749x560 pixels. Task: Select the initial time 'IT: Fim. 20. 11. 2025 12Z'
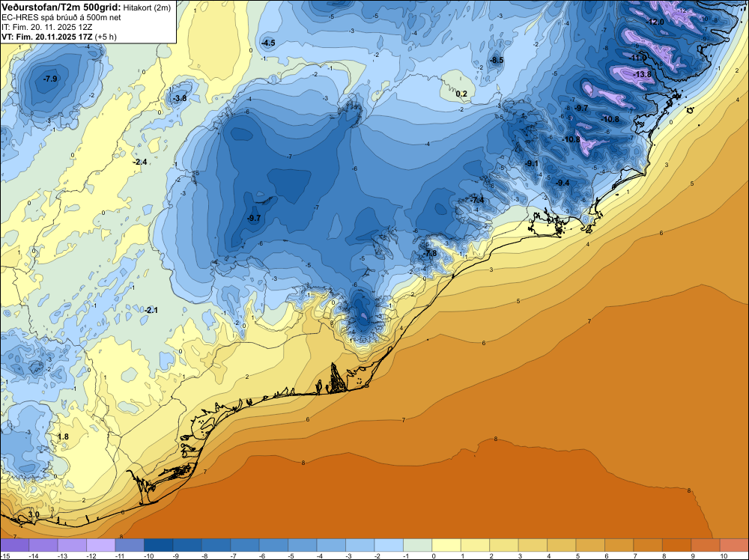click(46, 27)
